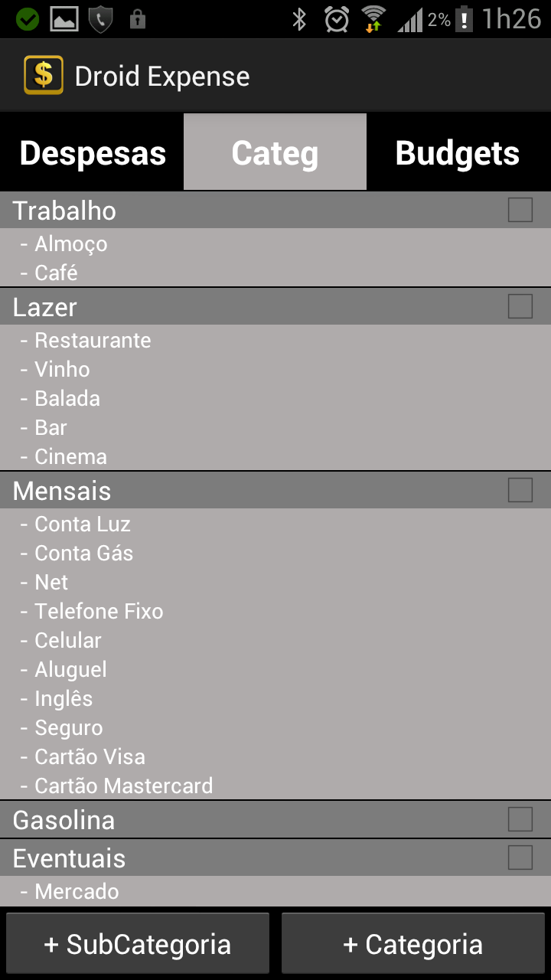Image resolution: width=551 pixels, height=980 pixels.
Task: Tap the Wi-Fi signal status icon
Action: 373,19
